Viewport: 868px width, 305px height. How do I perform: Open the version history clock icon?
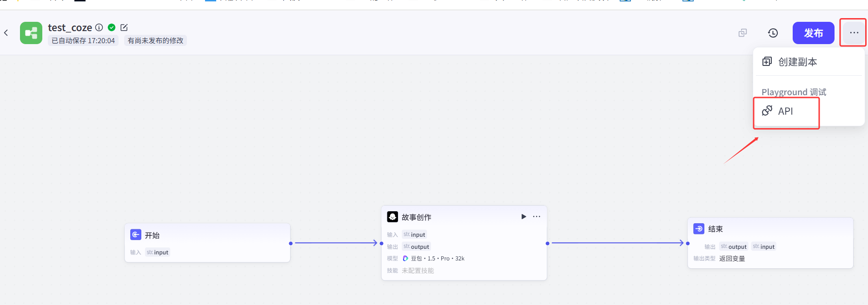773,33
